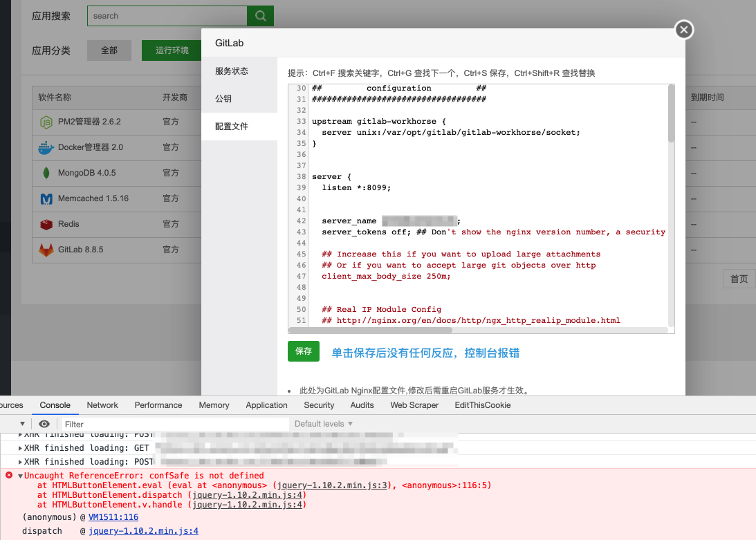Image resolution: width=756 pixels, height=540 pixels.
Task: Focus the console Filter field
Action: click(x=176, y=425)
